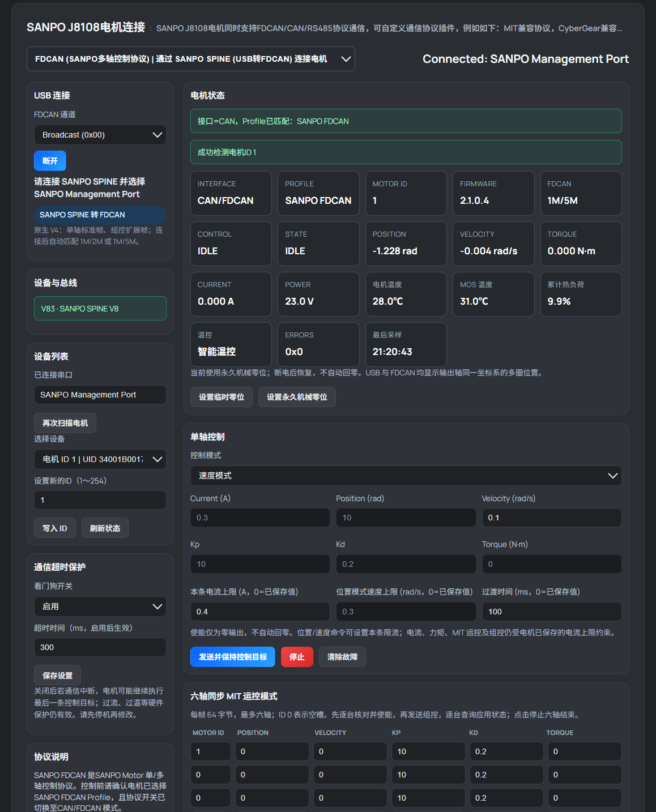
Task: Click TORQUE field in the first six-axis row
Action: (x=584, y=751)
